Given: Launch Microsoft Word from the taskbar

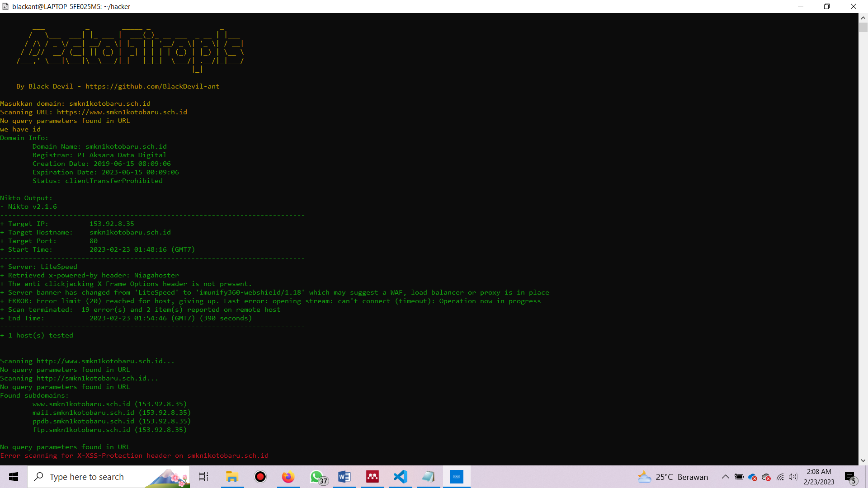Looking at the screenshot, I should (344, 477).
